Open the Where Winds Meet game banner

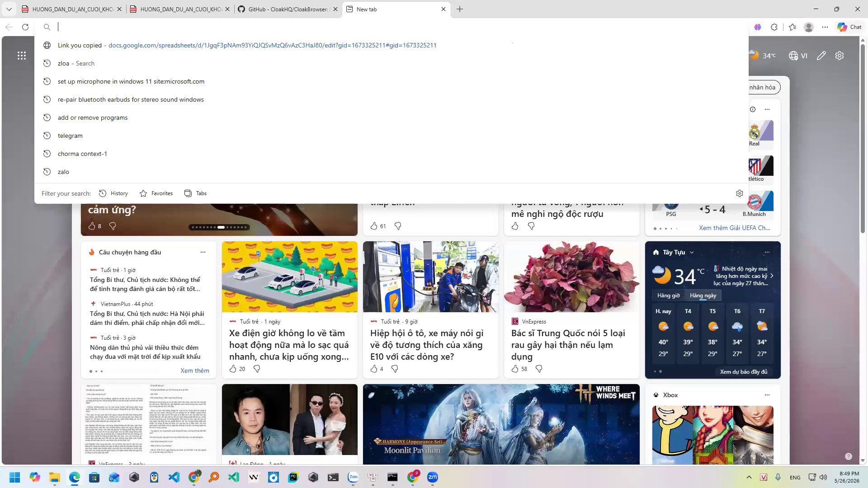point(501,424)
